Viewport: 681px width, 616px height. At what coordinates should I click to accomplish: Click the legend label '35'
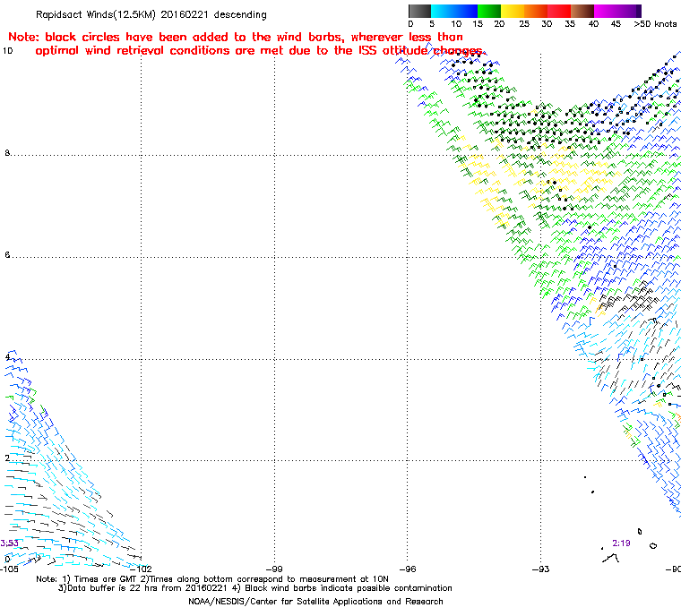coord(570,24)
